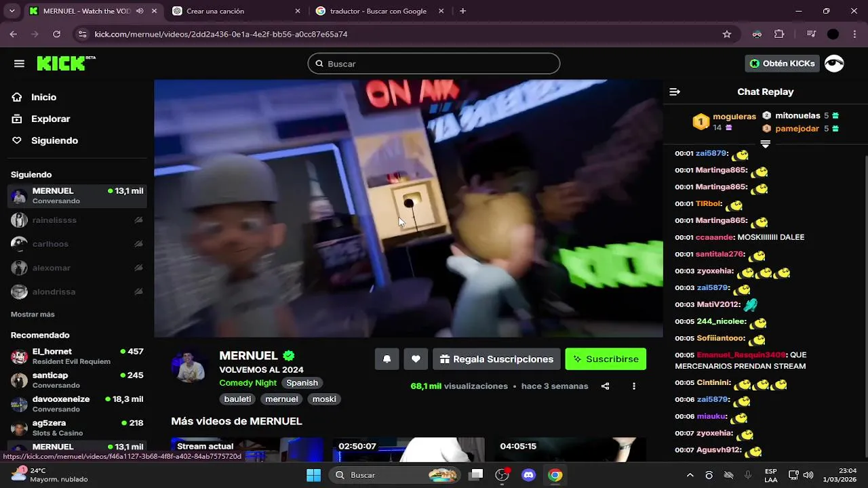
Task: Click moguleras in the chat leaderboard
Action: 734,117
